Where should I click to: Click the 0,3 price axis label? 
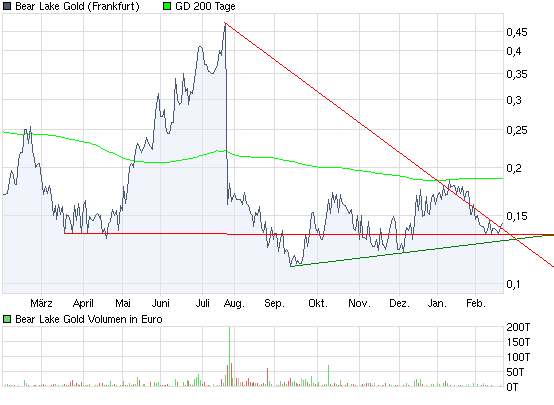click(514, 100)
